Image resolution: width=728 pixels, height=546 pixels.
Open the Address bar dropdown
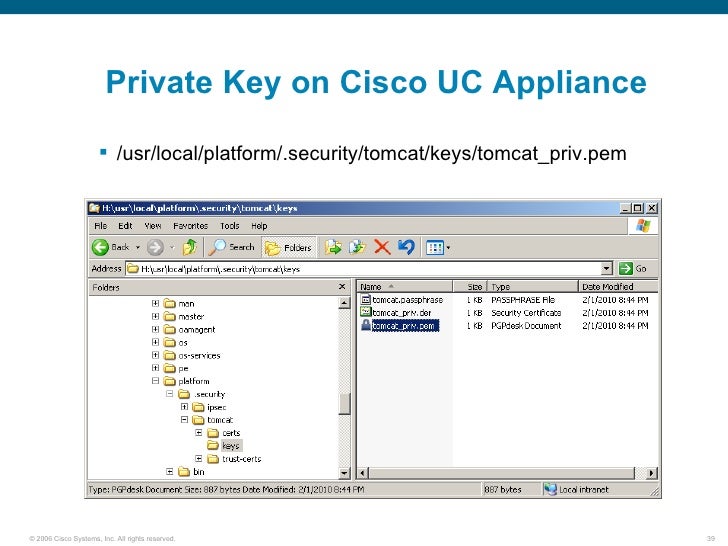(606, 269)
